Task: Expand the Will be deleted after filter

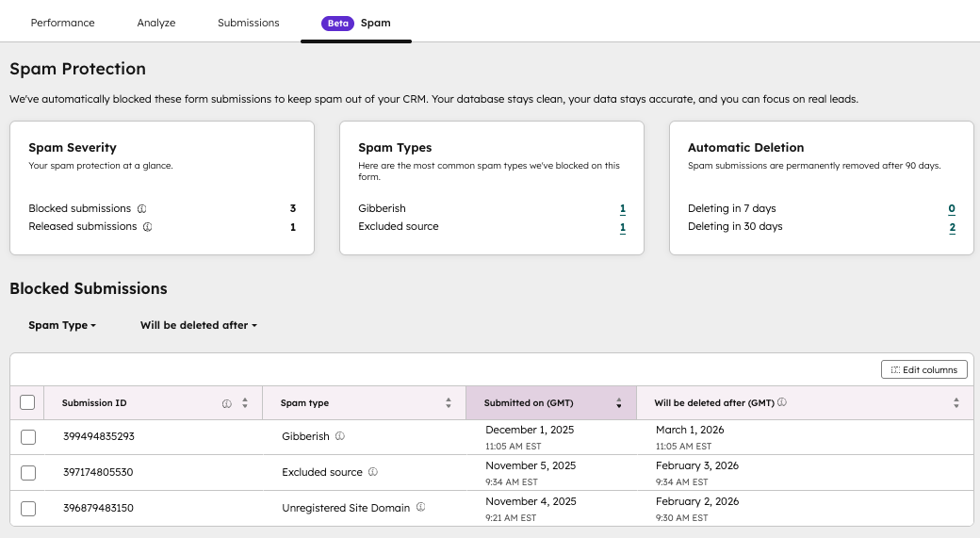Action: point(198,325)
